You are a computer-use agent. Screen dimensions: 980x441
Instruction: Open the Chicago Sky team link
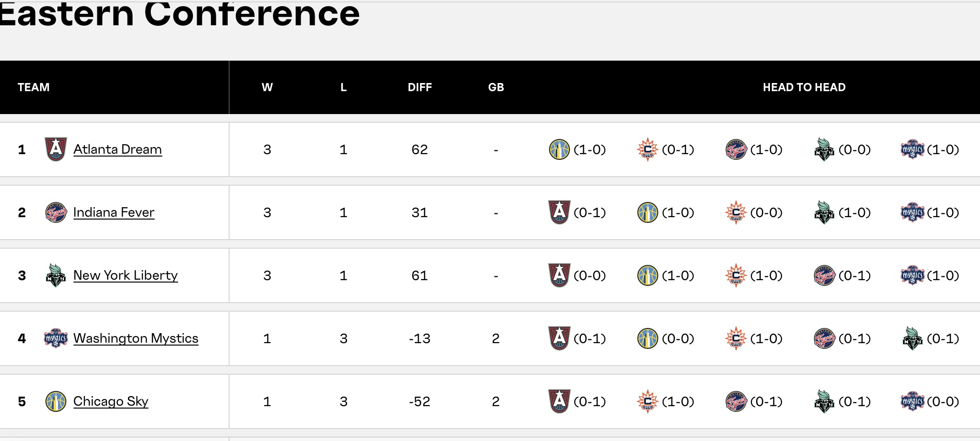point(111,401)
